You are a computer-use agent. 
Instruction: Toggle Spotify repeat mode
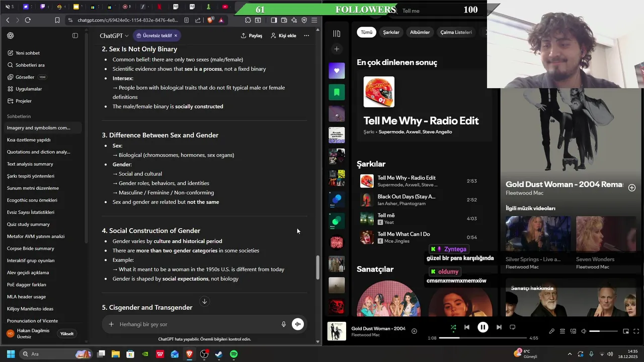click(512, 327)
